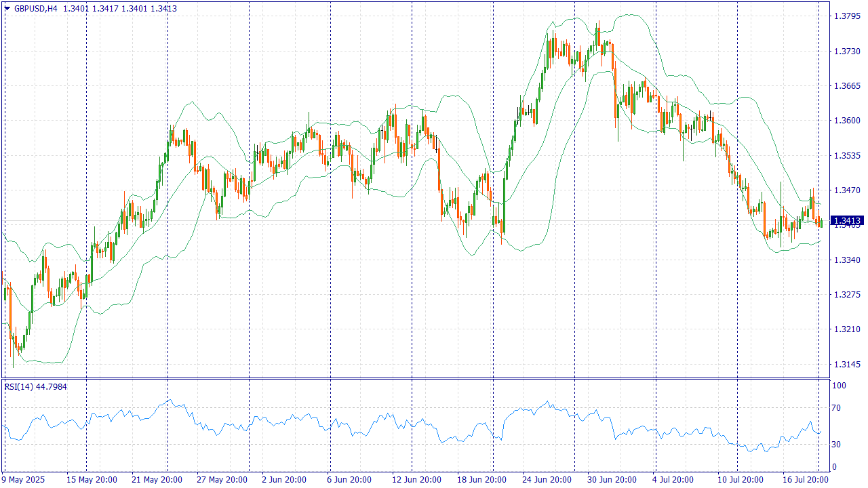This screenshot has height=488, width=868.
Task: Click the 10 Jul 20:00 time label
Action: 741,480
